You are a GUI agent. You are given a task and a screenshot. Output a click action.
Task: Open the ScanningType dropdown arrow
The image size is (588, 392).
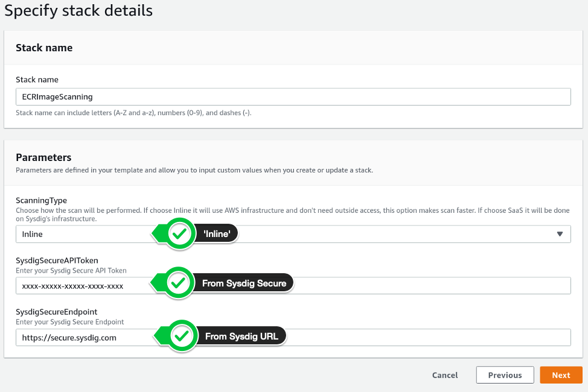pos(560,234)
